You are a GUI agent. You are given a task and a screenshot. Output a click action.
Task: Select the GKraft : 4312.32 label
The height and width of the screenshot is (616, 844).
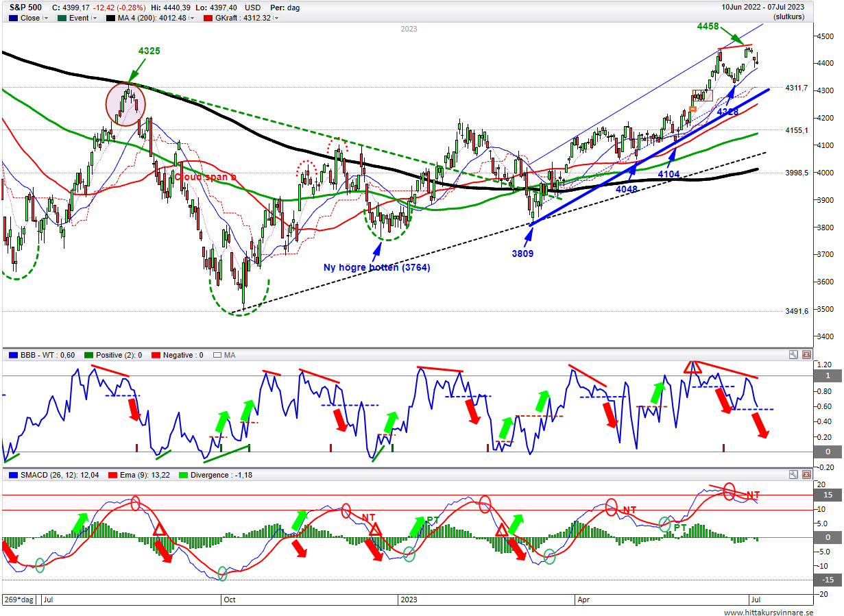(x=243, y=18)
